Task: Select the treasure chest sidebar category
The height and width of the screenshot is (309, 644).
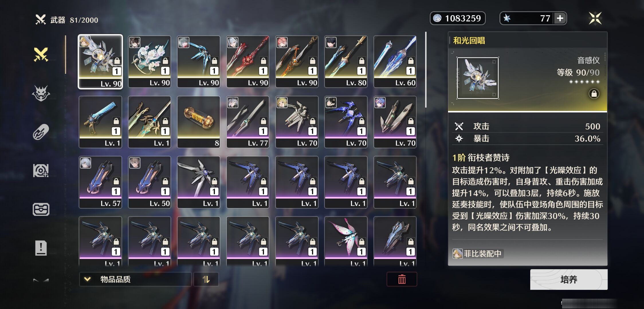Action: pyautogui.click(x=41, y=209)
